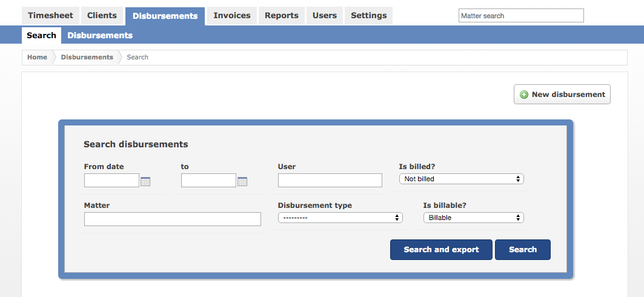Open the Settings tab

(368, 16)
